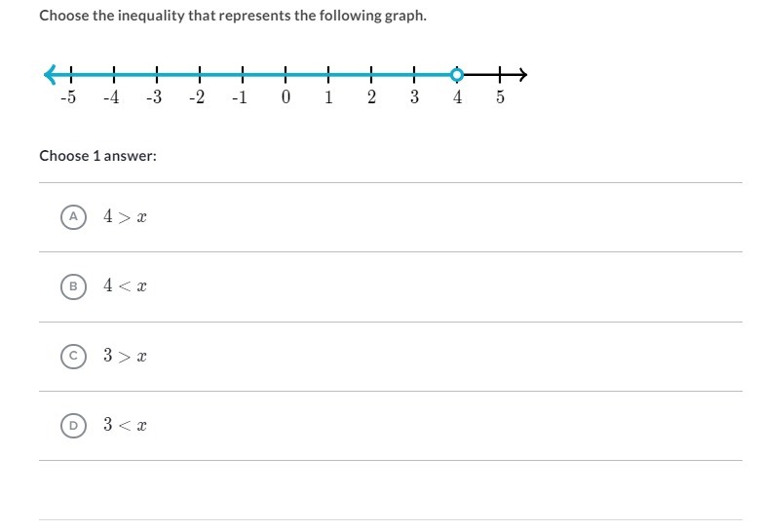
Task: Click the 2 label on the number line
Action: pos(371,98)
